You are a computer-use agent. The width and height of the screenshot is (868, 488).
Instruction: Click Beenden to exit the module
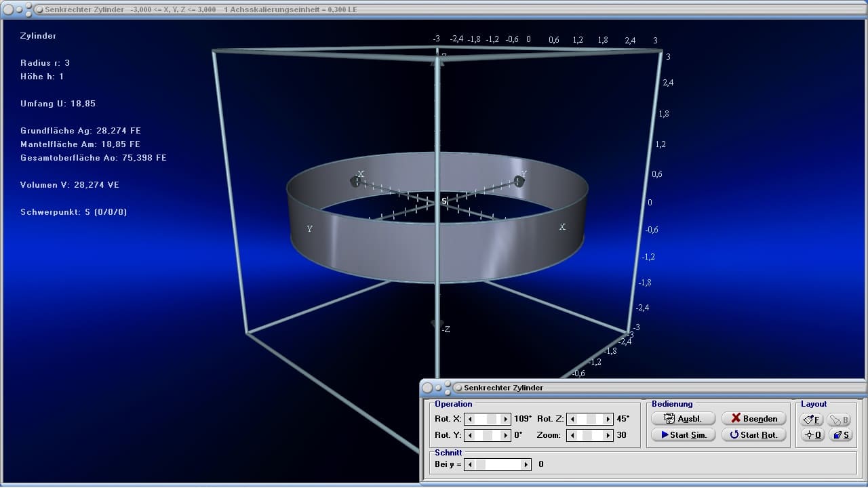(x=754, y=419)
